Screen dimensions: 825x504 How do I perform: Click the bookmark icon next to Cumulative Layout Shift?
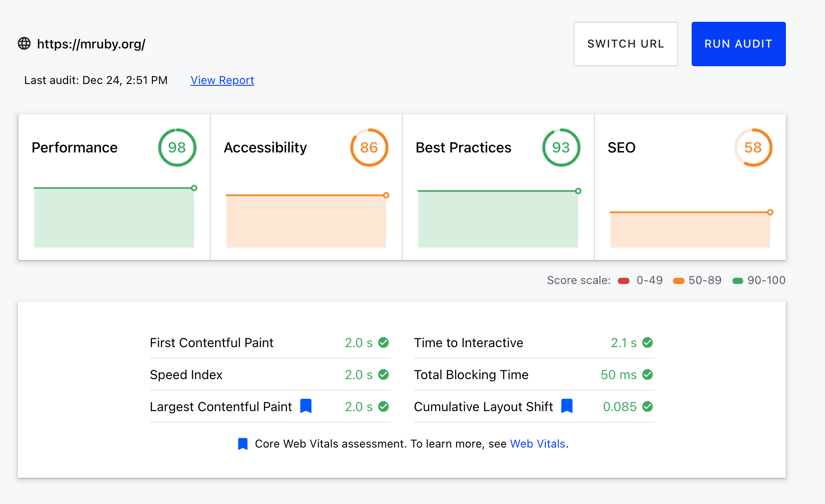click(x=567, y=406)
